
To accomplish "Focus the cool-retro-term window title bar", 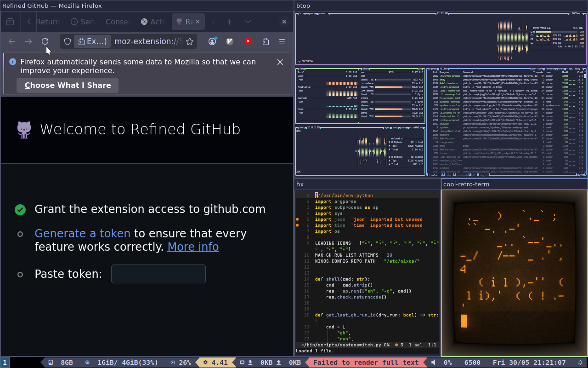I will pyautogui.click(x=514, y=184).
